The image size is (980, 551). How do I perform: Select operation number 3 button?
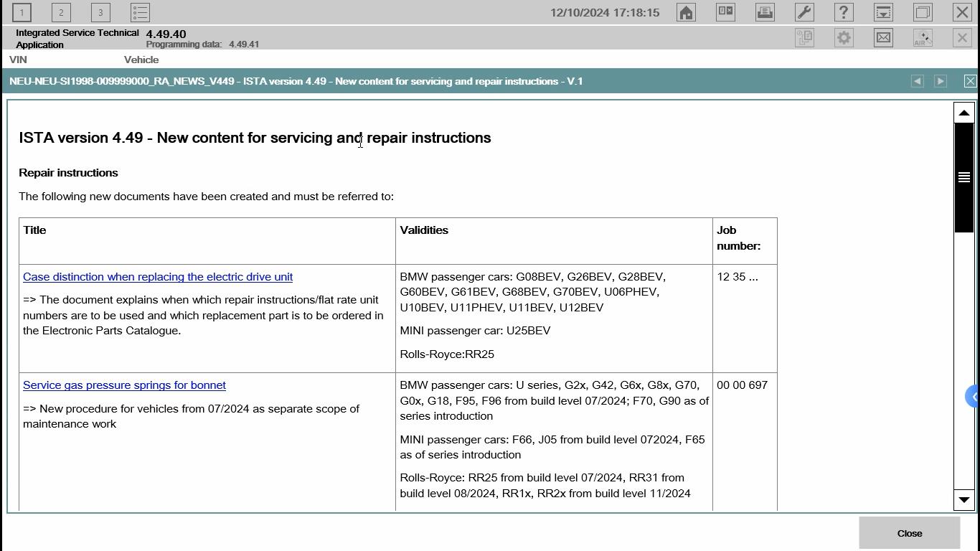(x=100, y=12)
